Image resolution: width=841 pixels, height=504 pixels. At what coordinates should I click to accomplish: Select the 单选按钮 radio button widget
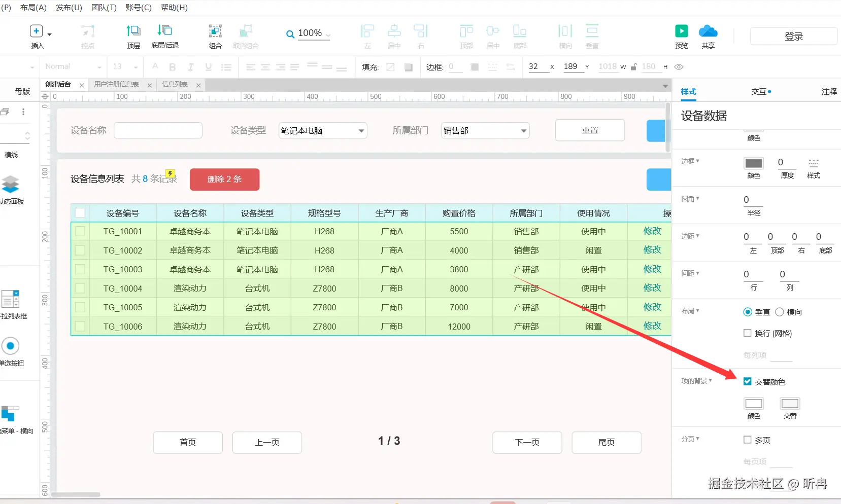click(10, 346)
